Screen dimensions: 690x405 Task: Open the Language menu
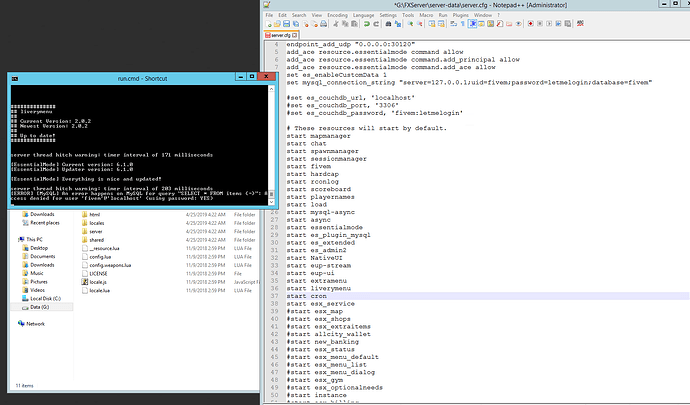pyautogui.click(x=363, y=15)
